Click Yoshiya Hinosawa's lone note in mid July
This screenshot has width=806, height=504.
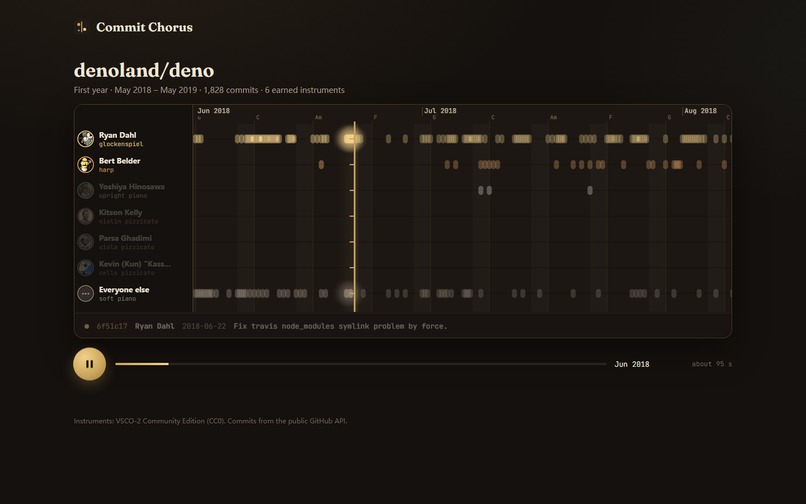coord(590,190)
